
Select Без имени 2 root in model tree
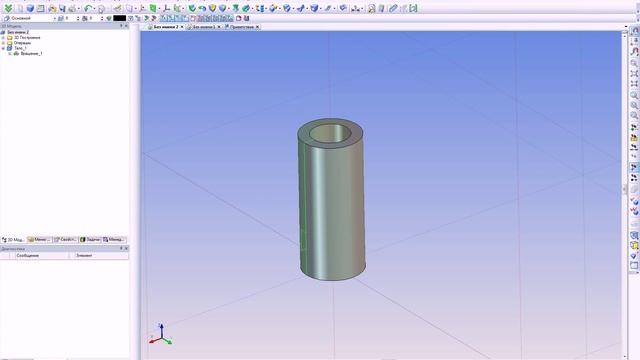click(x=18, y=32)
